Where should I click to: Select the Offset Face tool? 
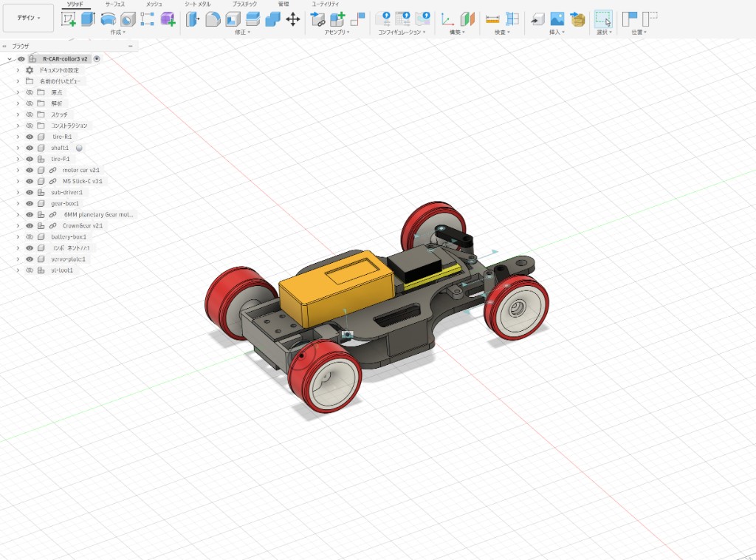pos(252,19)
